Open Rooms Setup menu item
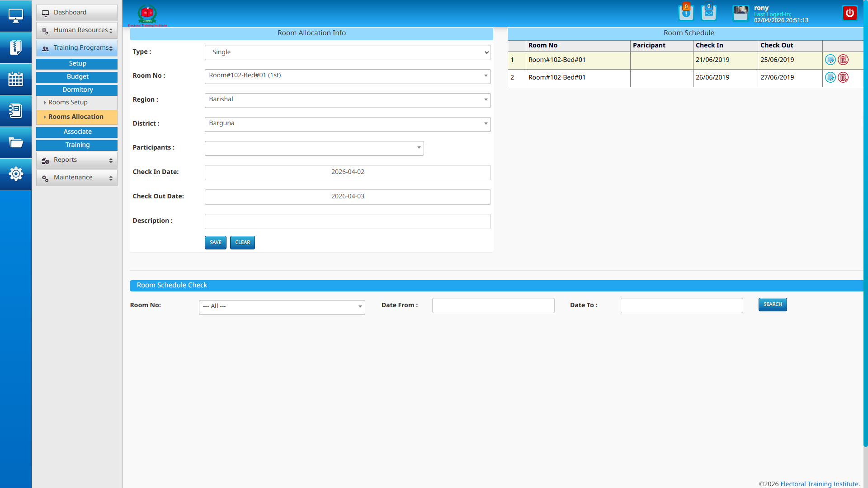The image size is (868, 488). tap(68, 103)
